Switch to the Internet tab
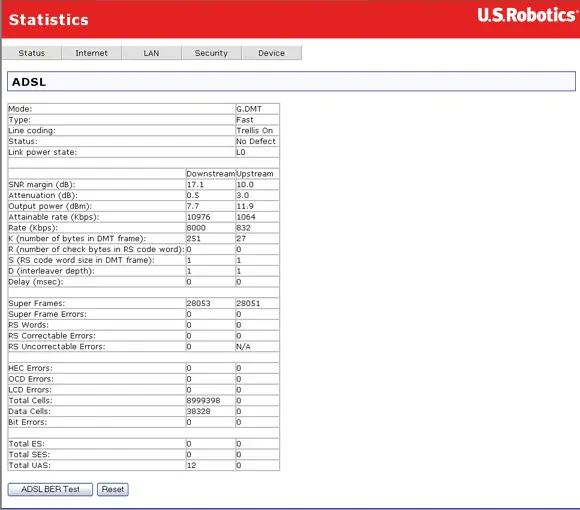This screenshot has height=510, width=580. (x=91, y=53)
